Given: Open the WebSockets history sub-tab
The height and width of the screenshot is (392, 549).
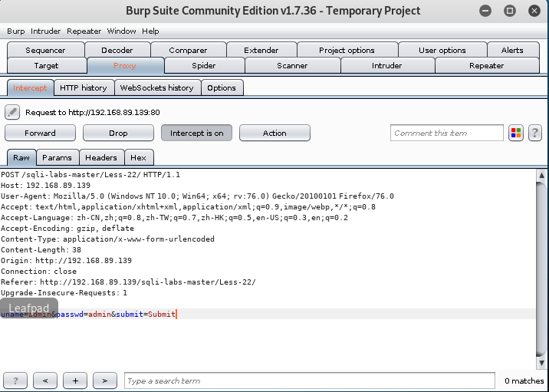Looking at the screenshot, I should pyautogui.click(x=157, y=88).
